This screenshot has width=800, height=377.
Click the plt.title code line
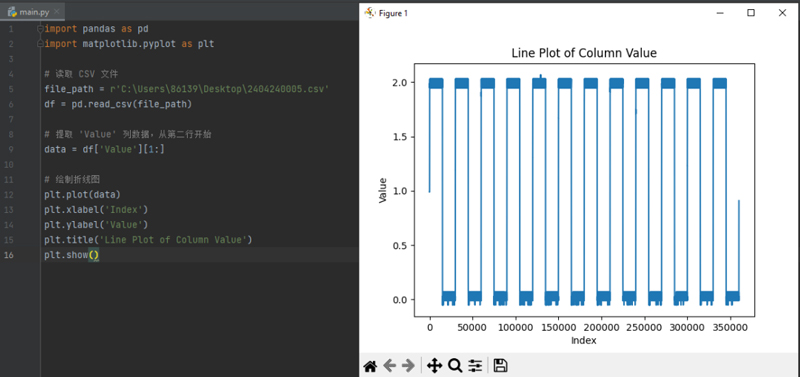[x=148, y=240]
